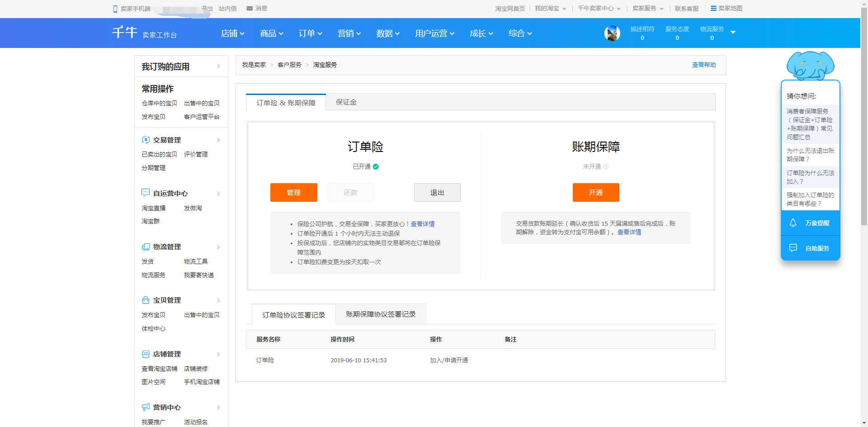Open 我的淘宝 top dropdown
Viewport: 868px width, 427px height.
(550, 8)
